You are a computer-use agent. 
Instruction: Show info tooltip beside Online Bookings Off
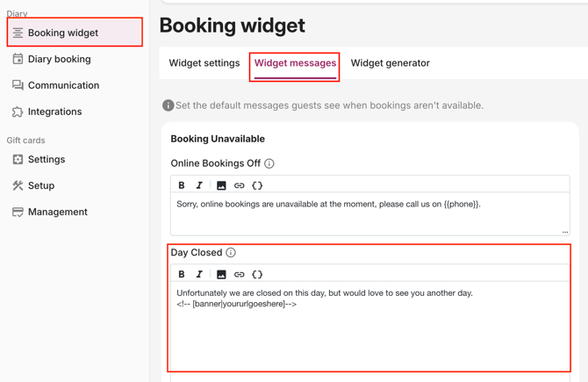click(269, 163)
